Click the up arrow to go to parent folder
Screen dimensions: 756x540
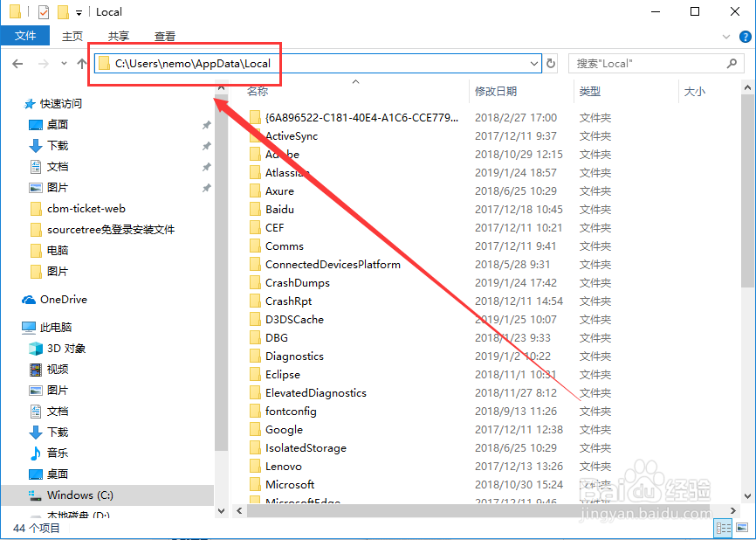pyautogui.click(x=80, y=63)
